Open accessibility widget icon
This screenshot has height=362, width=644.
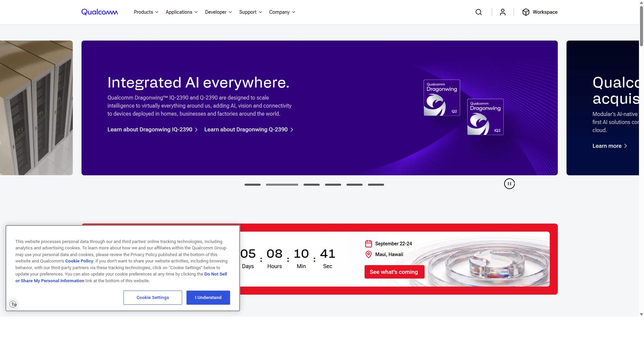[13, 304]
